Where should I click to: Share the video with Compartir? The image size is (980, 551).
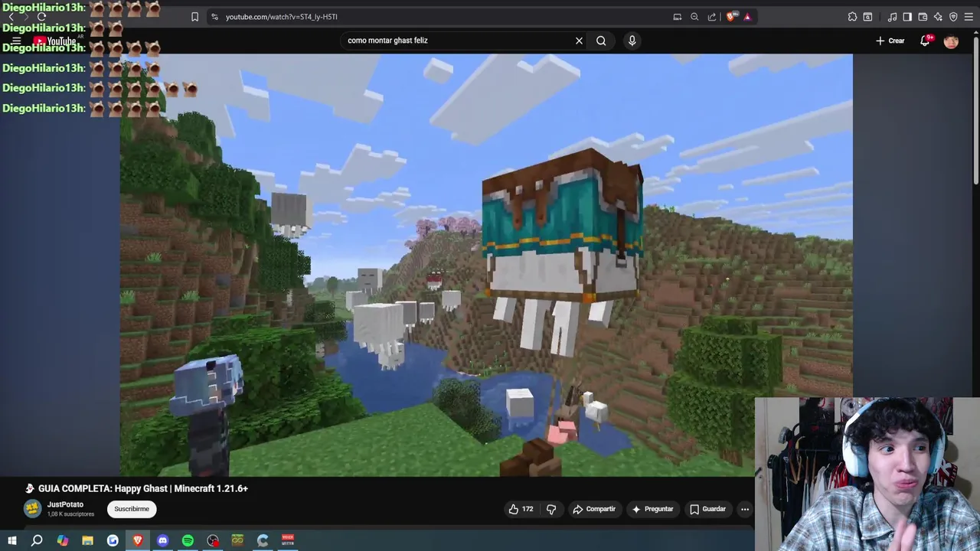[x=594, y=509]
